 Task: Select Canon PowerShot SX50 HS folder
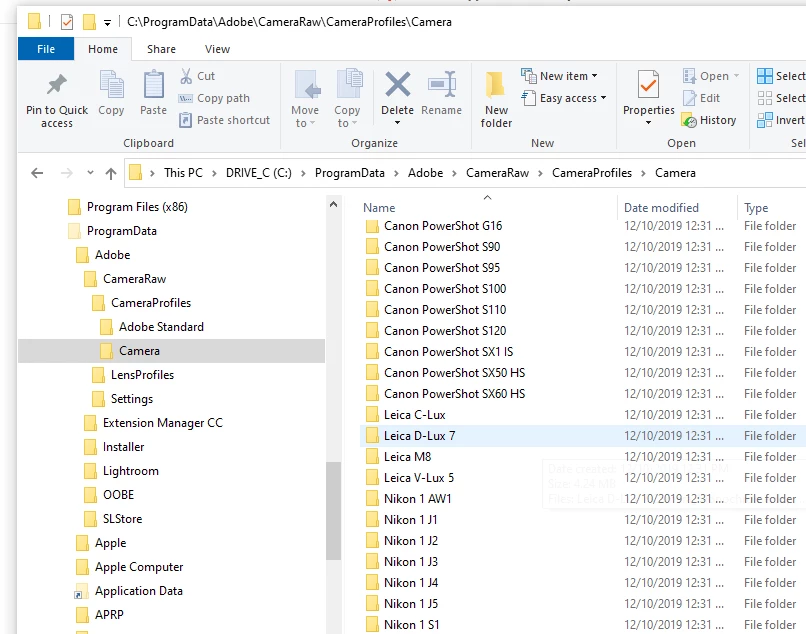(x=454, y=373)
